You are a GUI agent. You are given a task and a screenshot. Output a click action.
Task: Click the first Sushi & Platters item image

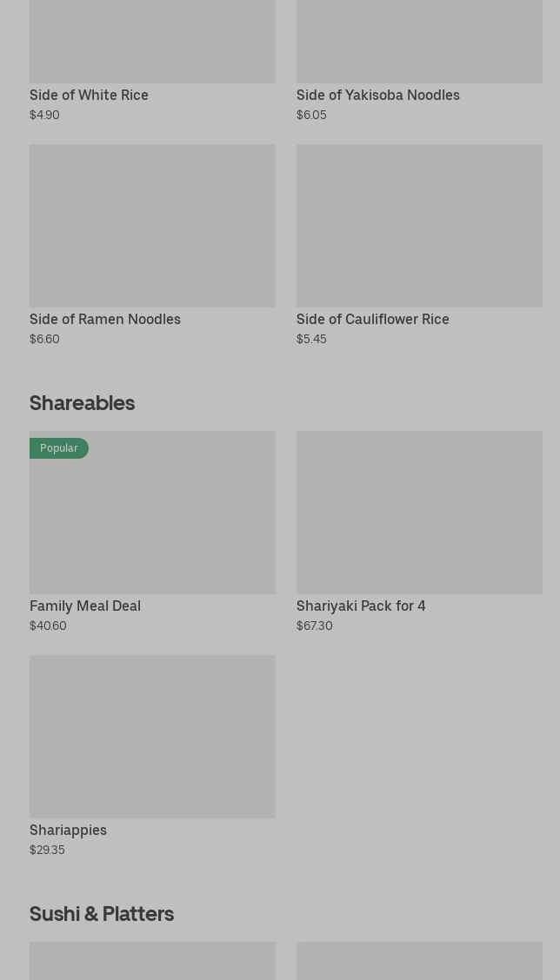(x=152, y=961)
